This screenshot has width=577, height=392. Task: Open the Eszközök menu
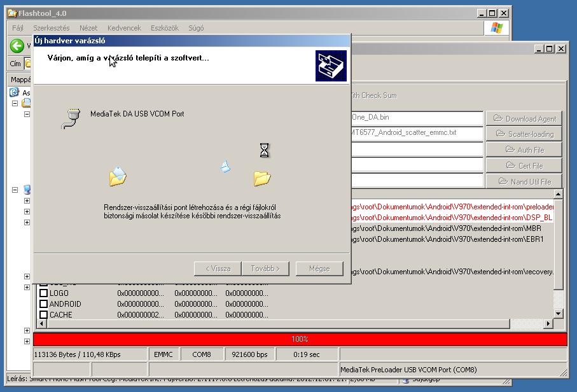[x=165, y=28]
